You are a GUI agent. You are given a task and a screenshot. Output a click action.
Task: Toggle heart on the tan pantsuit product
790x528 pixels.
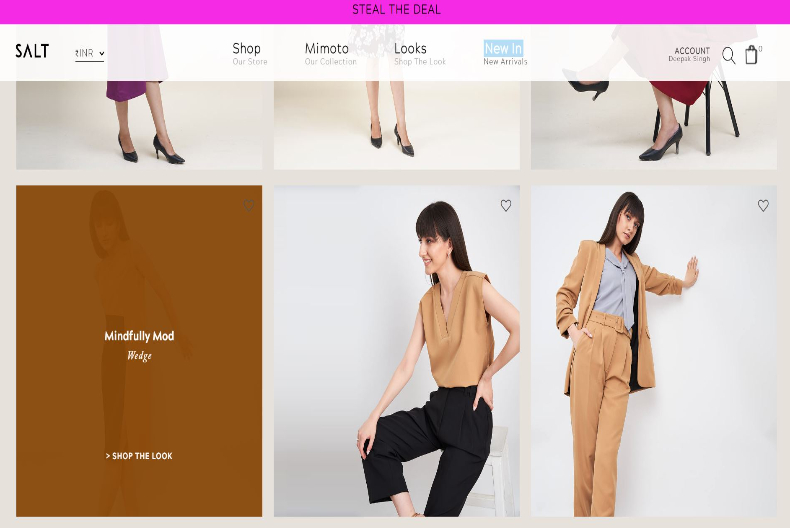pos(763,206)
